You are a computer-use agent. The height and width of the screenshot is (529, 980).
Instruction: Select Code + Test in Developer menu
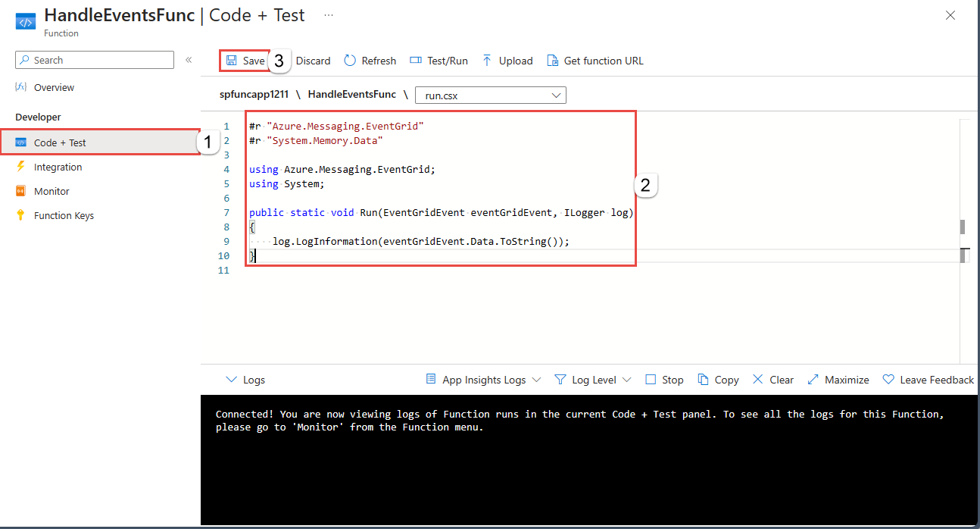pyautogui.click(x=100, y=142)
